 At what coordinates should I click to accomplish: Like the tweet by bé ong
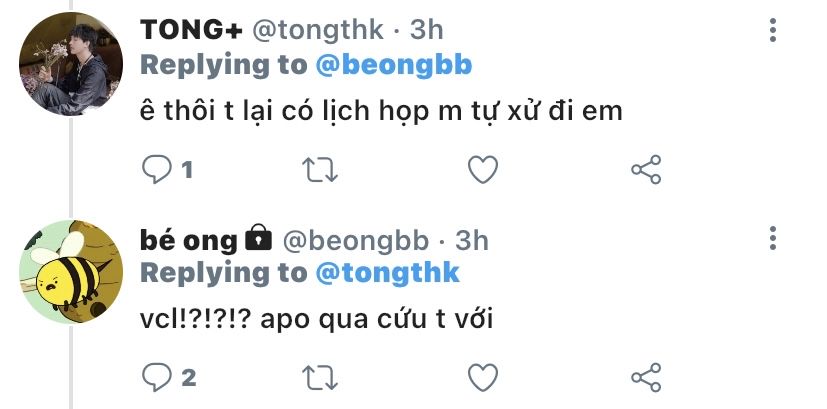[483, 377]
